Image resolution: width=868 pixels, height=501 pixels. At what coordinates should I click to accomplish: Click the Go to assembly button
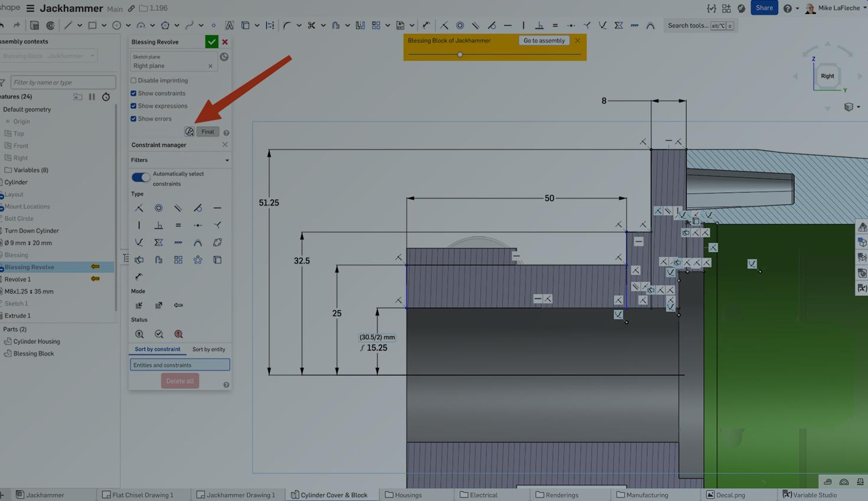pos(544,41)
